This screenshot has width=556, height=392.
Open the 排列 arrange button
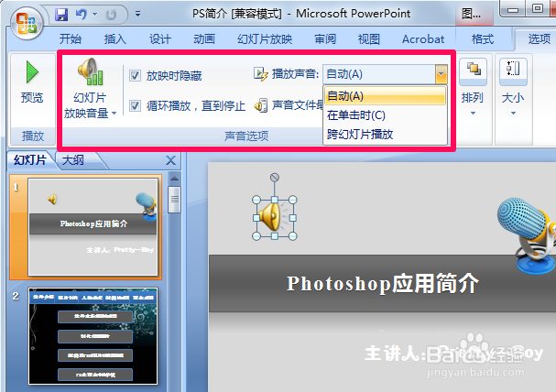point(473,89)
